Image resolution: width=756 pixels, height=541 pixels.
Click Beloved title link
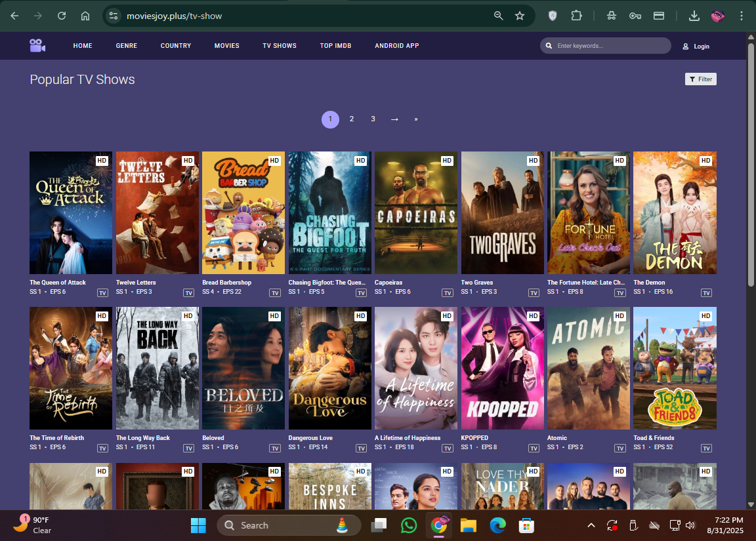[213, 438]
